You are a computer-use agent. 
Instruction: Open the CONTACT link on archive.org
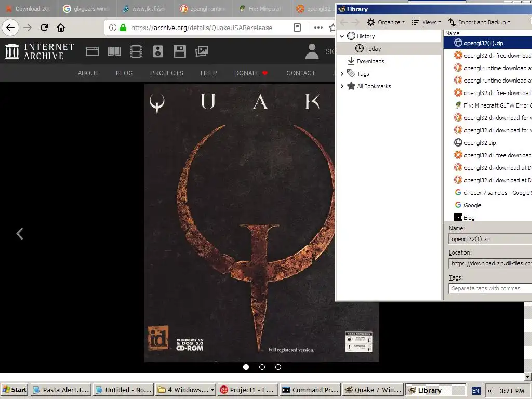(301, 73)
